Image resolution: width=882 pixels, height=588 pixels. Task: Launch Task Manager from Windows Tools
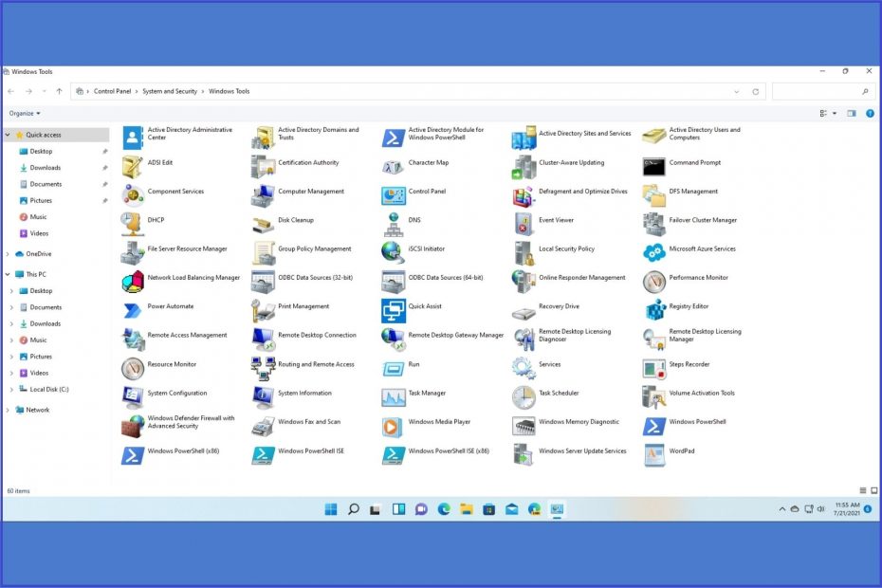tap(394, 394)
